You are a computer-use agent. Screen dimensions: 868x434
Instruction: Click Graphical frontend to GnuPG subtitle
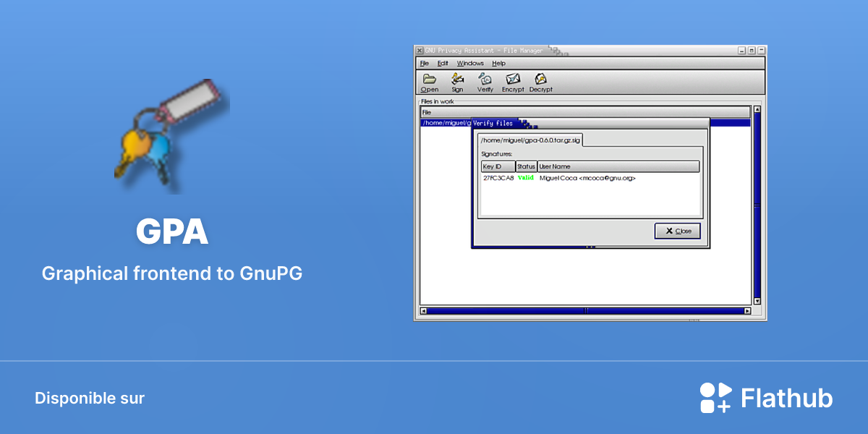pyautogui.click(x=172, y=274)
